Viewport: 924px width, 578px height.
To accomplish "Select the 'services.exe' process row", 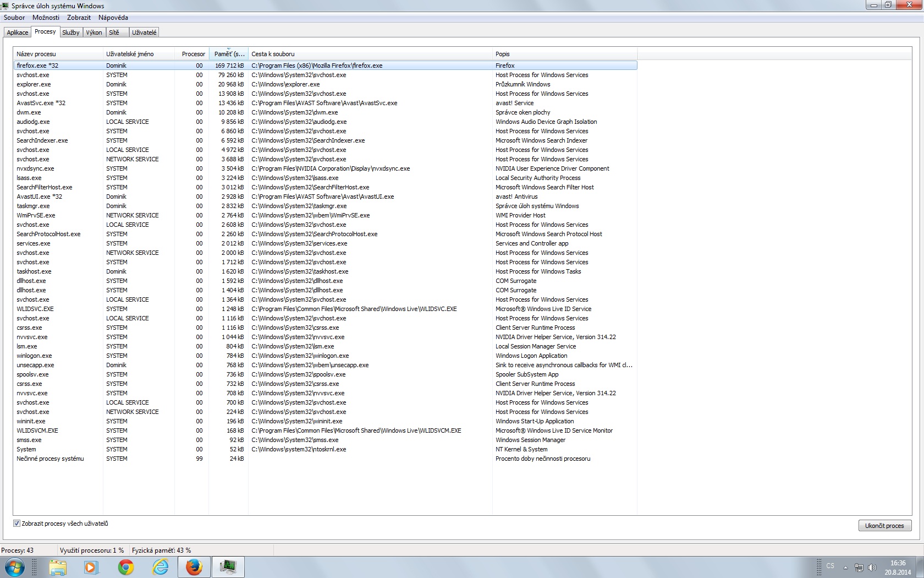I will tap(326, 243).
